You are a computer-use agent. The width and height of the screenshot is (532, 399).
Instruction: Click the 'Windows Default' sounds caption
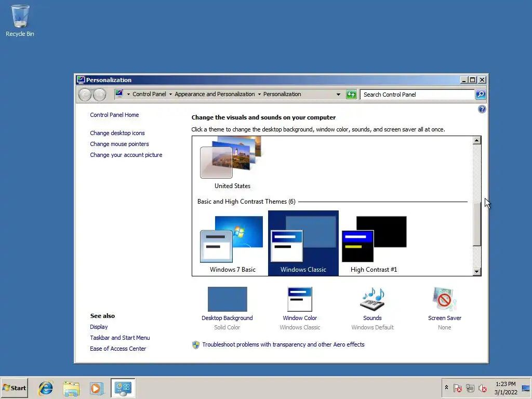372,327
